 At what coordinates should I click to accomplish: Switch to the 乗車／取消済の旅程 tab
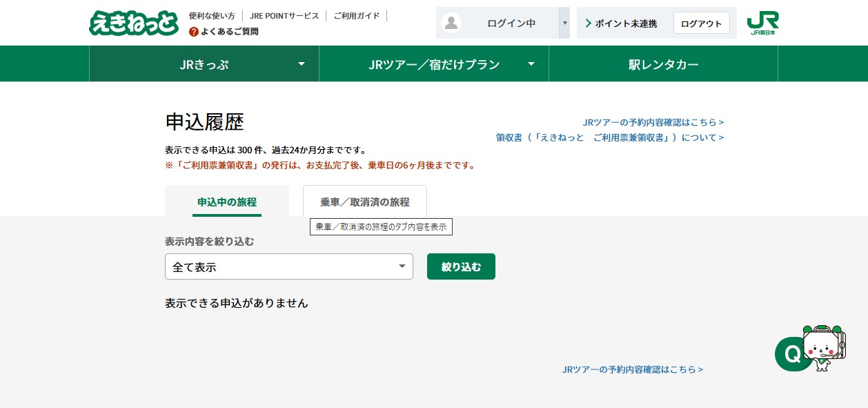click(364, 202)
